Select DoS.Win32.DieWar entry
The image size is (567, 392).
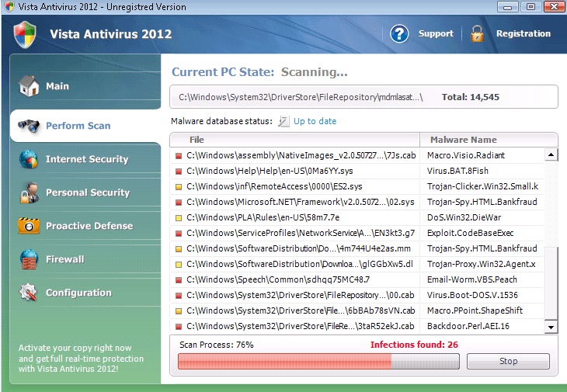tap(464, 218)
